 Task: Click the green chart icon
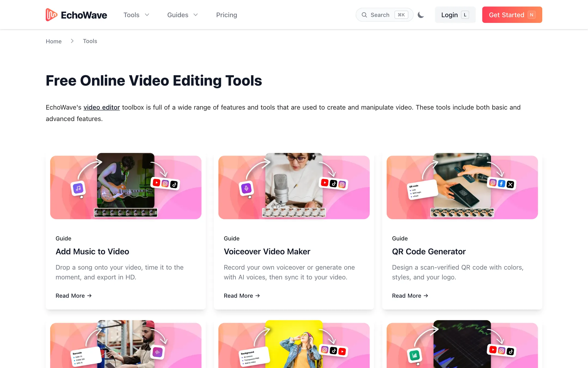(415, 355)
